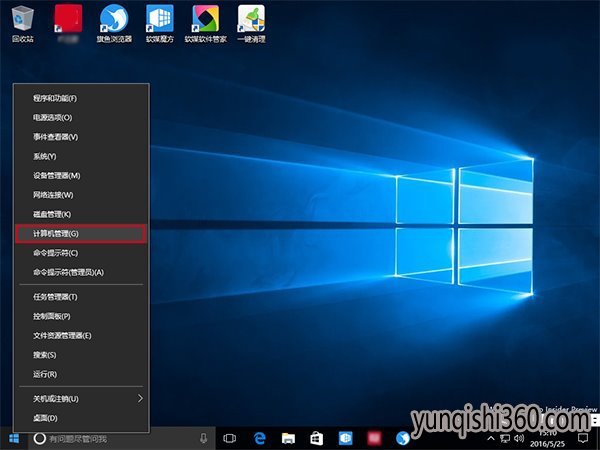Viewport: 600px width, 450px height.
Task: Choose 文件资源管理器(E) in the menu
Action: tap(81, 336)
